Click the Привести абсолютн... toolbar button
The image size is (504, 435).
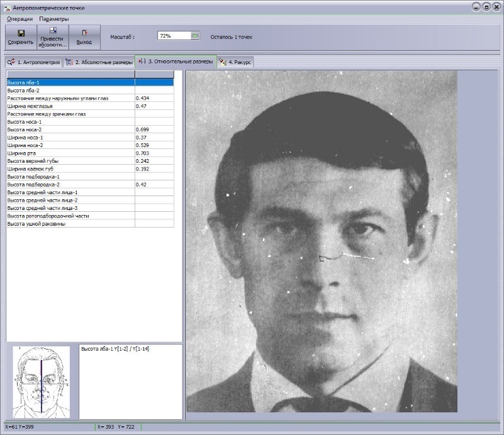coord(52,37)
